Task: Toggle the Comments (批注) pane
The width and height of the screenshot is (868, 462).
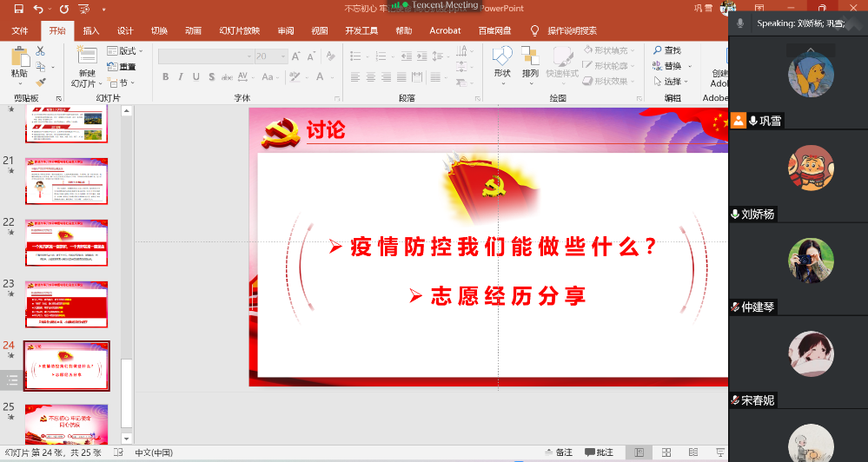Action: pos(599,452)
